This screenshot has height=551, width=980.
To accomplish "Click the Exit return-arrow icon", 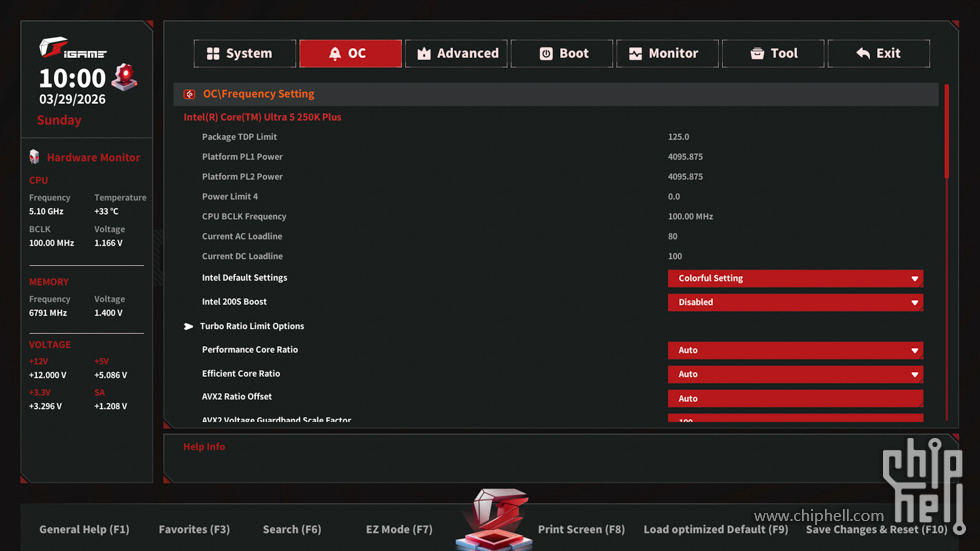I will click(862, 54).
